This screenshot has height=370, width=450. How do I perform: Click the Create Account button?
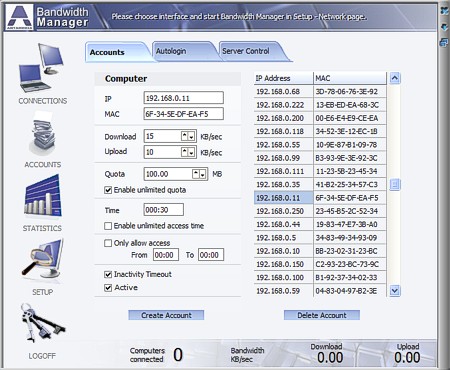pos(166,315)
